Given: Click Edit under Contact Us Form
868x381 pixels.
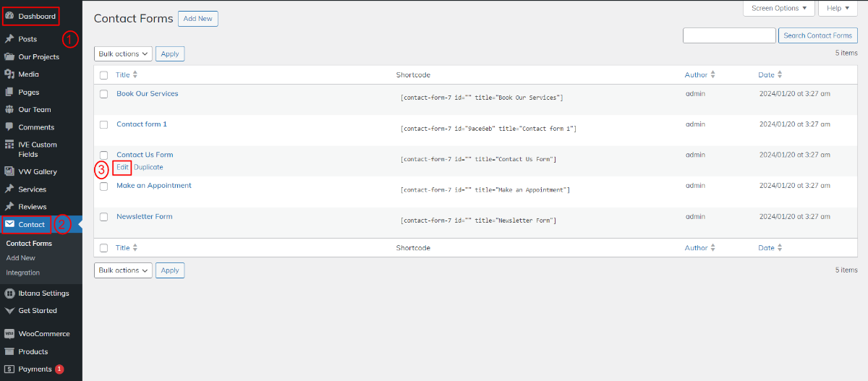Looking at the screenshot, I should (122, 167).
